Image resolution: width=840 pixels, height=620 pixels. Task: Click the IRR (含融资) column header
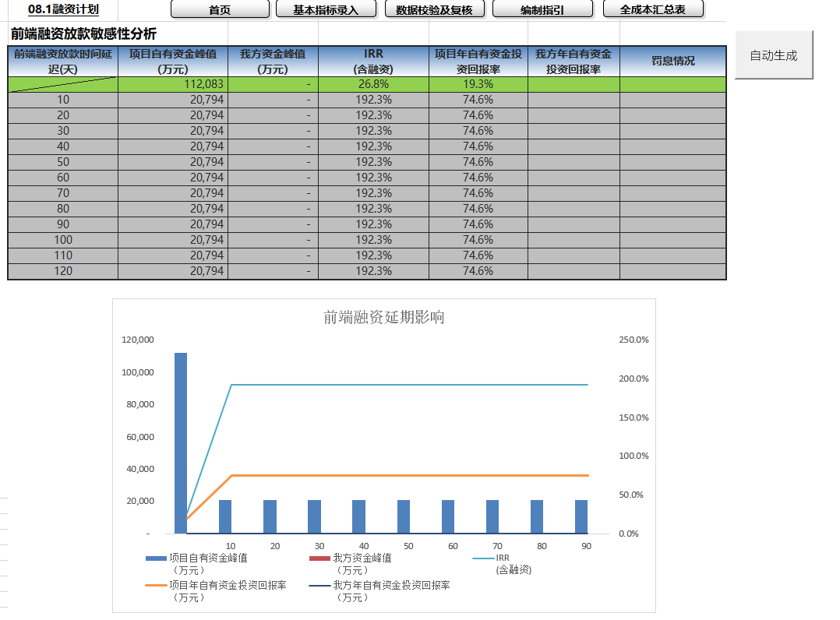(373, 62)
